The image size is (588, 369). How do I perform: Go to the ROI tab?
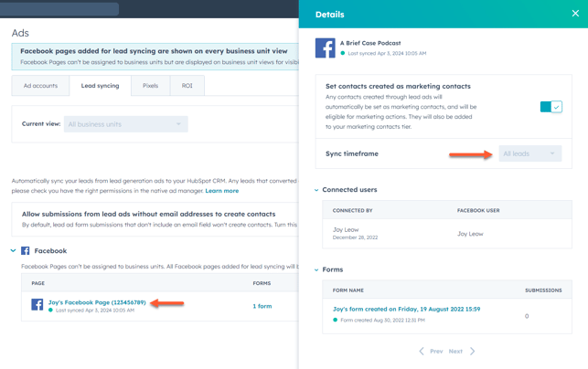(x=187, y=86)
